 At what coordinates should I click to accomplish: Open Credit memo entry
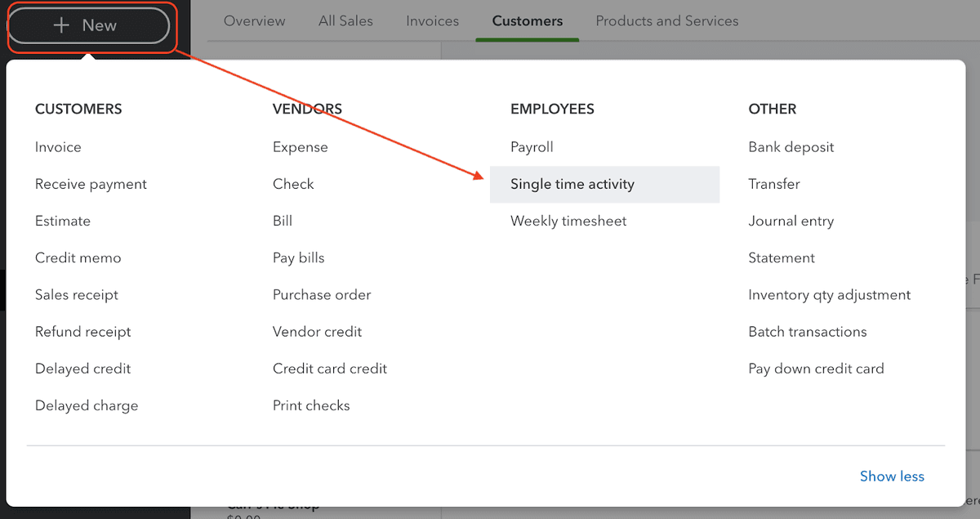click(78, 257)
